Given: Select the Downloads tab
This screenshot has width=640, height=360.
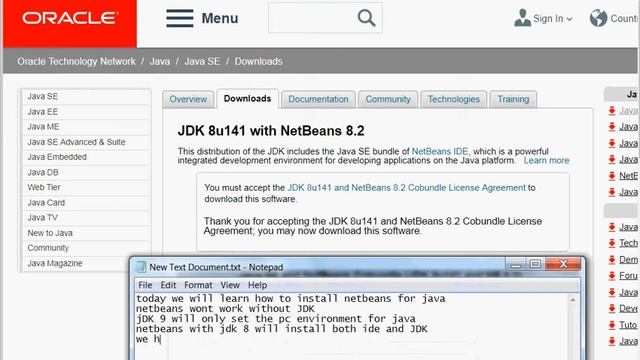Looking at the screenshot, I should tap(247, 99).
